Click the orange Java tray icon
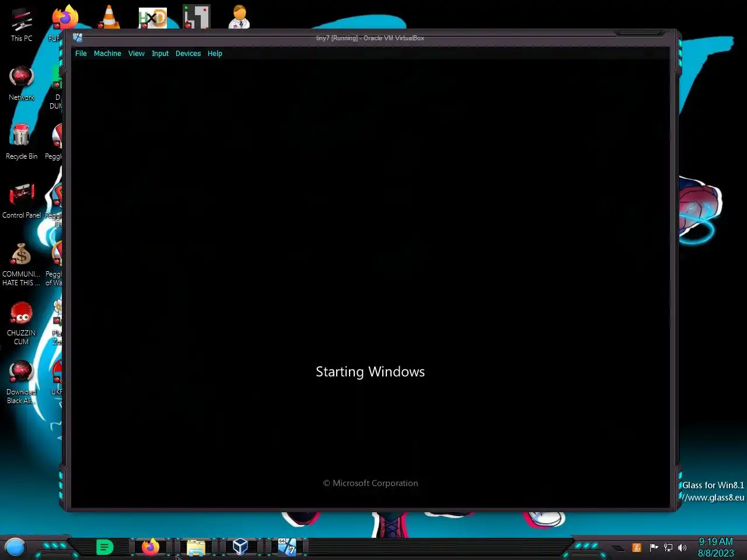The image size is (747, 560). [637, 547]
